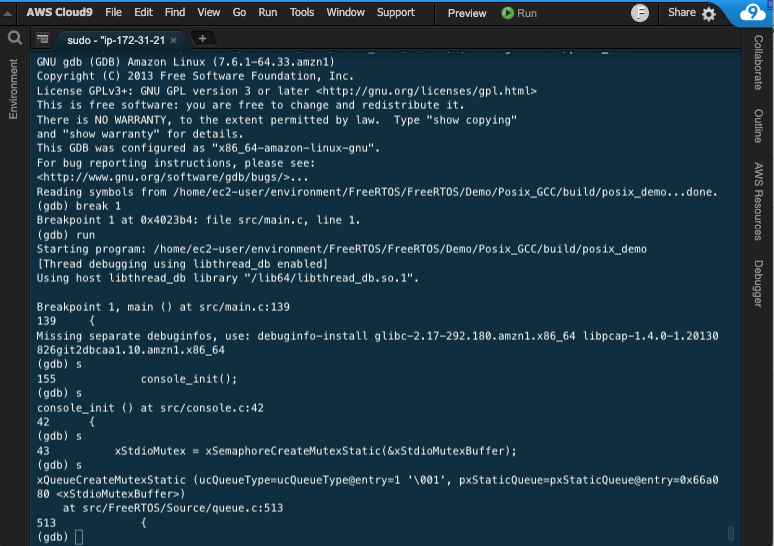Click the Cloud9 cloud logo icon
The image size is (774, 546).
click(752, 12)
